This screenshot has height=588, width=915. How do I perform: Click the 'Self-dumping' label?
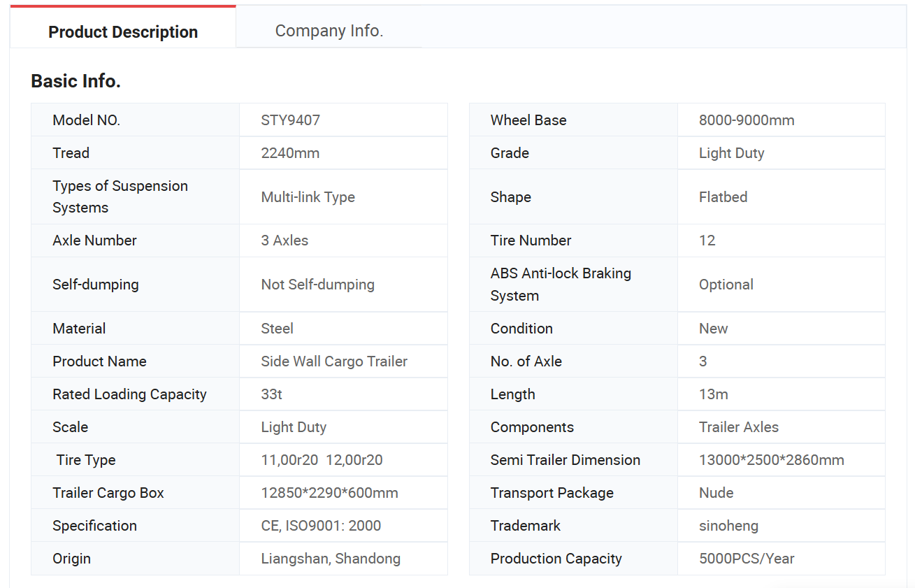[96, 285]
